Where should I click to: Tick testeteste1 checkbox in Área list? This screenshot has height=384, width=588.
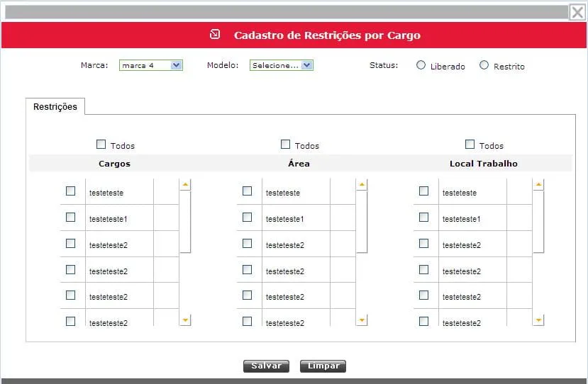click(247, 218)
